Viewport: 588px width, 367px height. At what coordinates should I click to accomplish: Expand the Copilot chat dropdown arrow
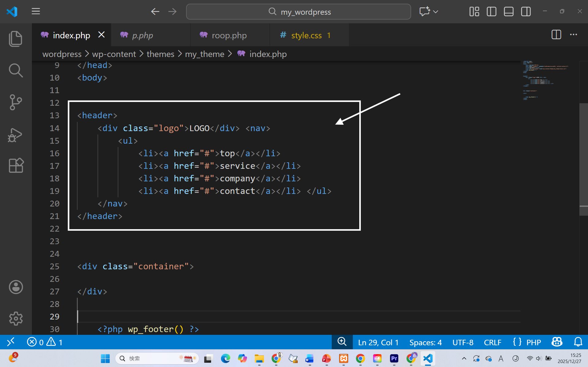pyautogui.click(x=436, y=12)
